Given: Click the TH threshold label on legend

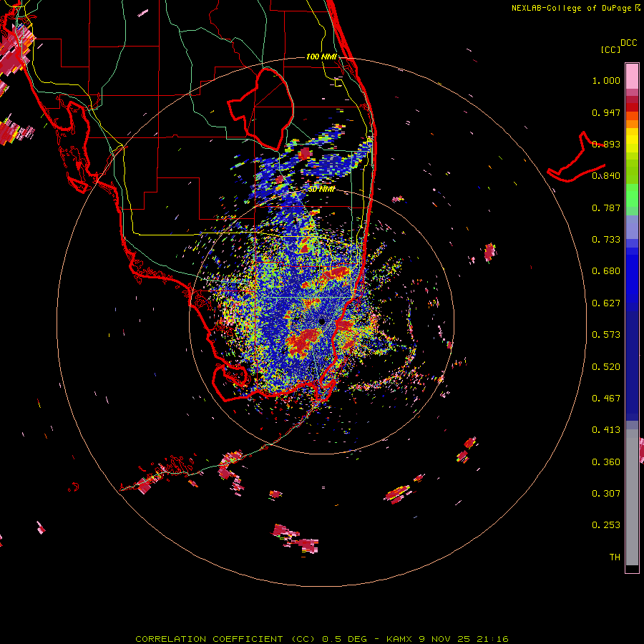Looking at the screenshot, I should pyautogui.click(x=615, y=557).
